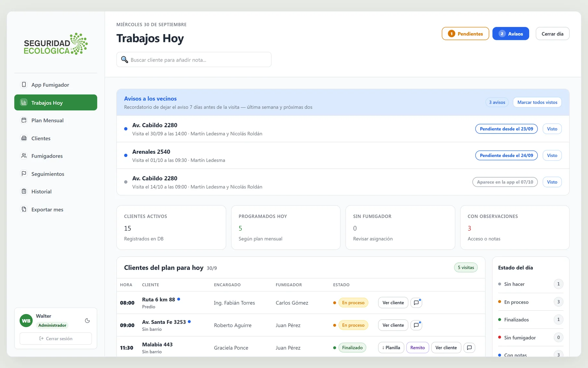
Task: Open the Avisos button with badge
Action: [511, 34]
